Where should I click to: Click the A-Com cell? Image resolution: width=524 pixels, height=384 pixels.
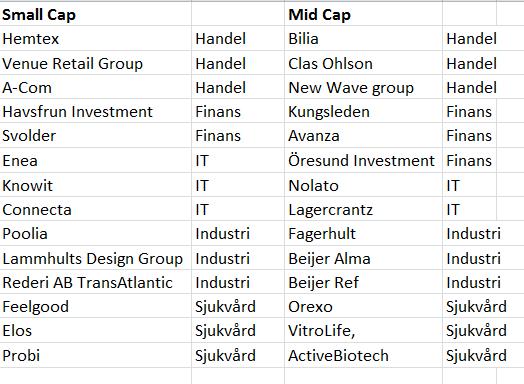tap(96, 87)
